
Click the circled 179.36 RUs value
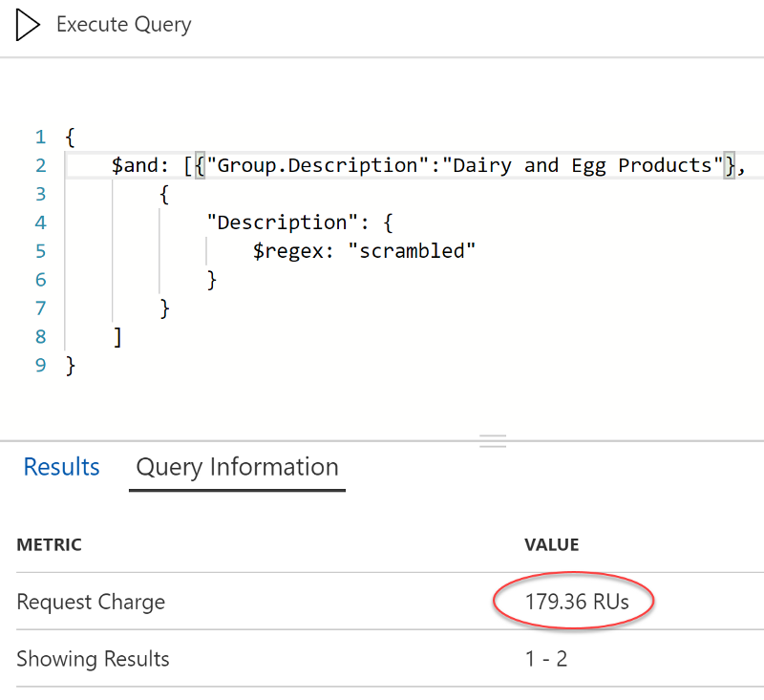point(577,602)
